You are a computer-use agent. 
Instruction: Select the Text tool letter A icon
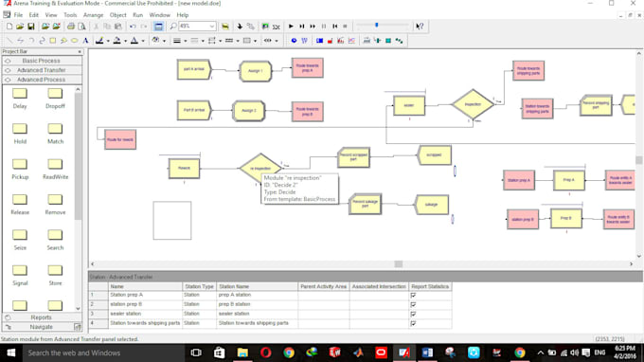pyautogui.click(x=85, y=41)
